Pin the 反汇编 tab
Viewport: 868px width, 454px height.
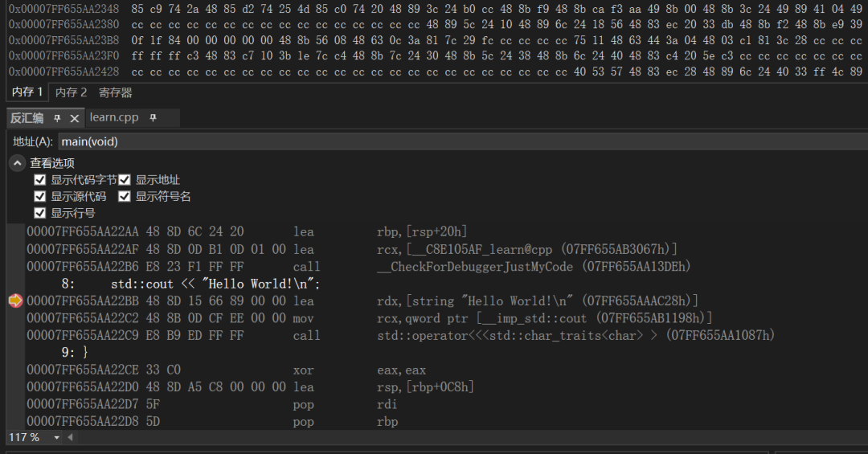point(57,118)
